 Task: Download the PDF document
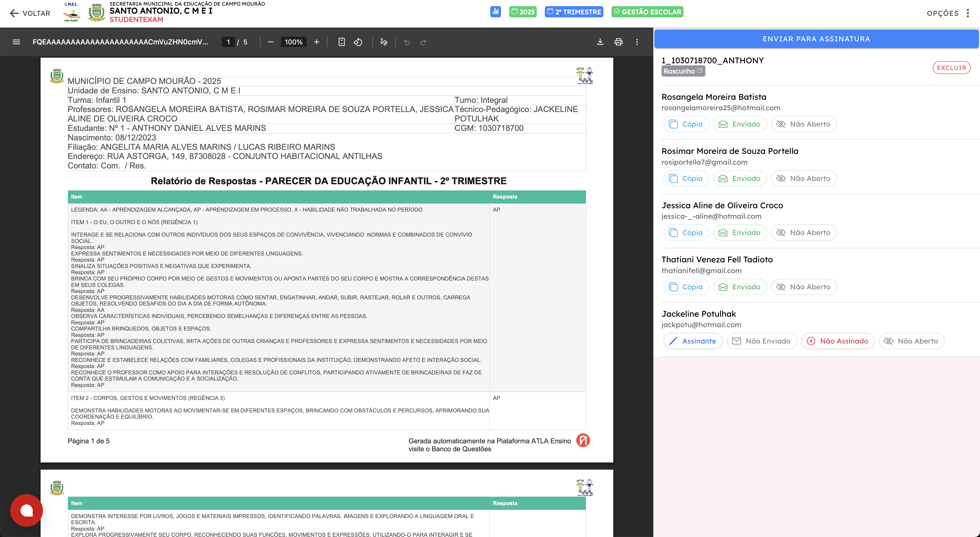pyautogui.click(x=600, y=42)
